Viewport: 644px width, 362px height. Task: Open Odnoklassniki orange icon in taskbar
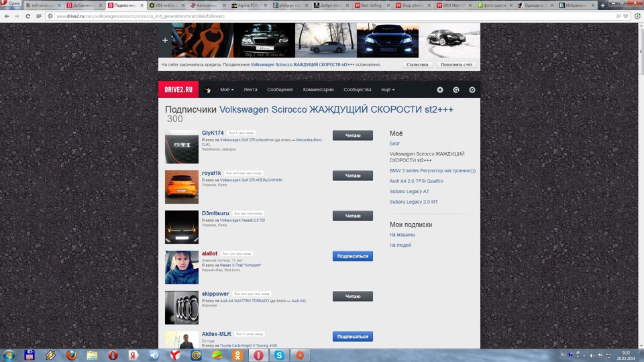pyautogui.click(x=237, y=355)
